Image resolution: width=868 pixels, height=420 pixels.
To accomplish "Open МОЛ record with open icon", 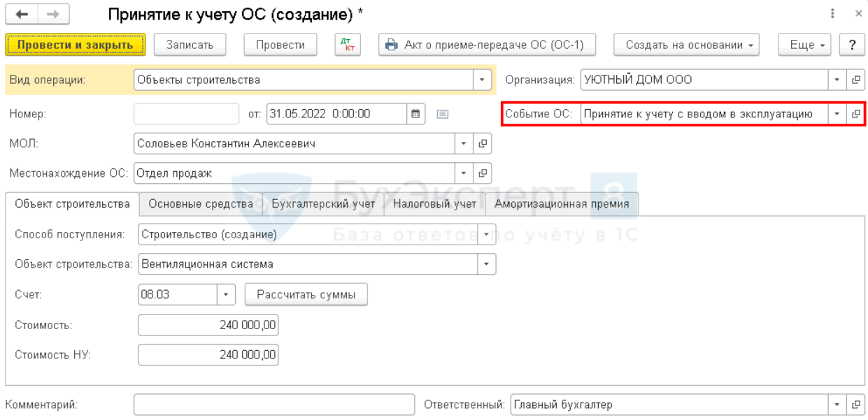I will (482, 143).
